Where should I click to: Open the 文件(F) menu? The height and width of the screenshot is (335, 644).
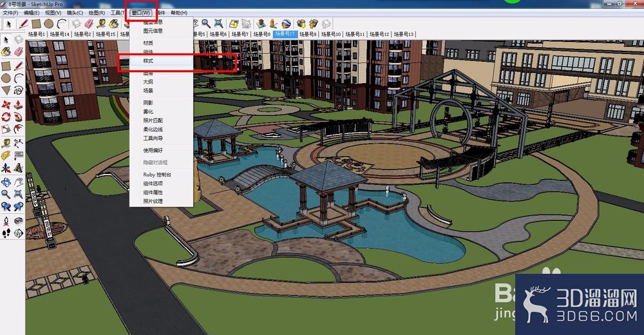pyautogui.click(x=11, y=13)
